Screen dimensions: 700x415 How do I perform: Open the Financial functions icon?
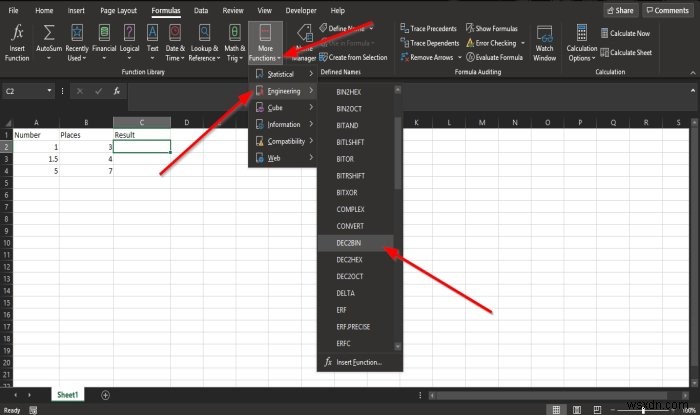tap(104, 32)
